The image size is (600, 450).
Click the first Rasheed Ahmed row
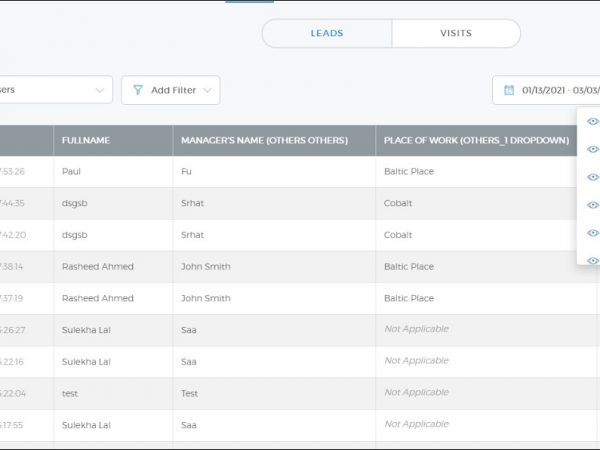coord(97,267)
